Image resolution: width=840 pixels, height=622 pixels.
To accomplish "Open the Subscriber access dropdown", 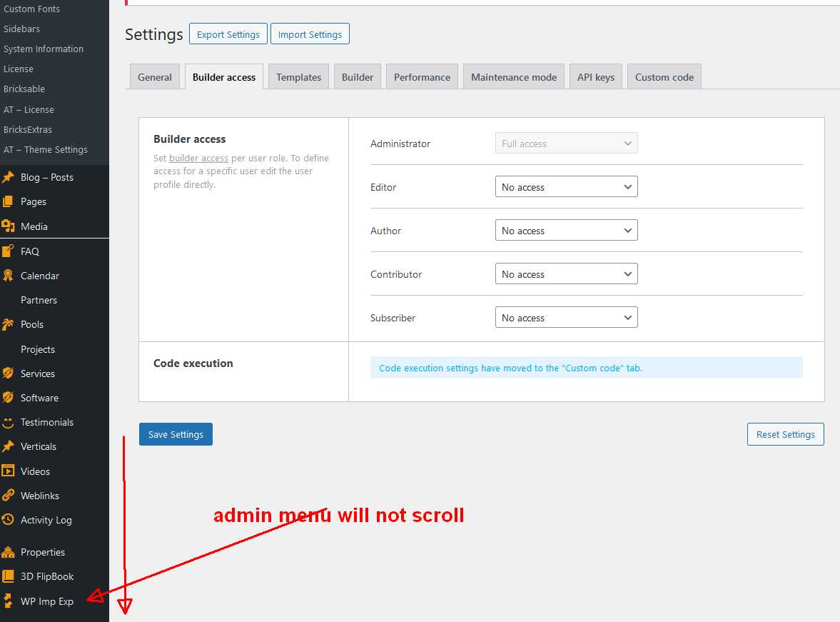I will (566, 317).
